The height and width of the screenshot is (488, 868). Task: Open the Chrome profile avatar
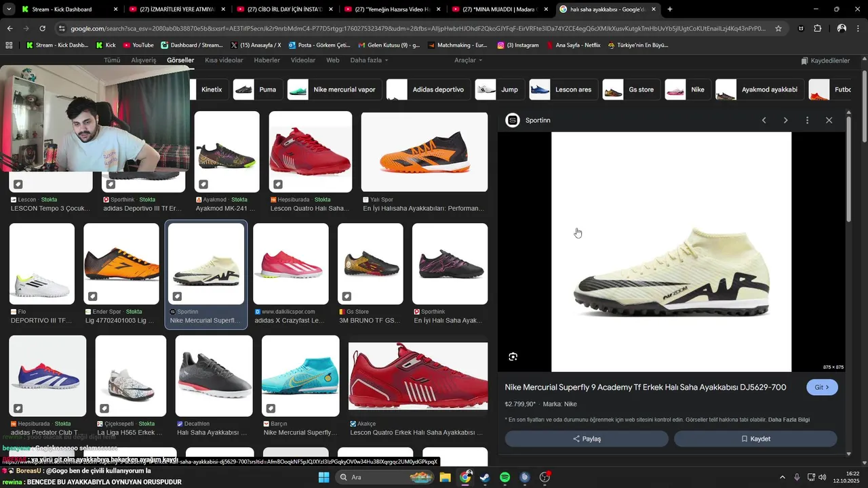(842, 28)
